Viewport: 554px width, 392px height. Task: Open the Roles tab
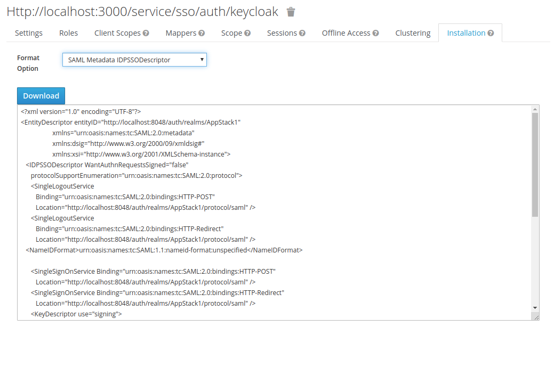coord(68,32)
